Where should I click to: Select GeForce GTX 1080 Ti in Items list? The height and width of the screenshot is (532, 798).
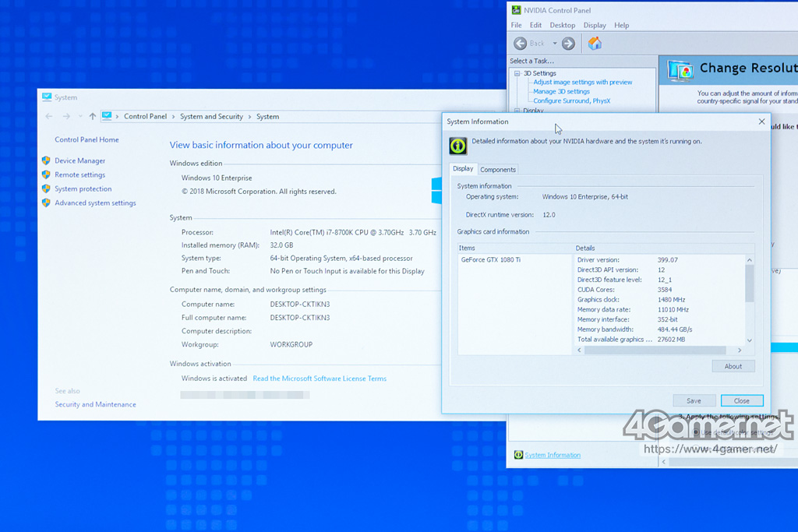(x=491, y=259)
